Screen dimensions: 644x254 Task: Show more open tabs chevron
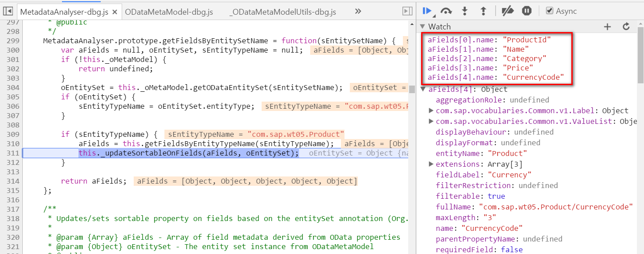click(358, 12)
